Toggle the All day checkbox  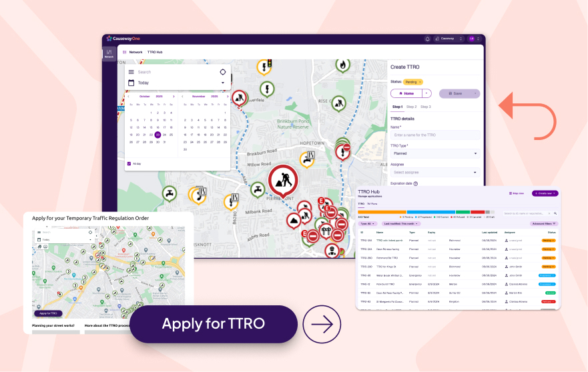point(129,163)
